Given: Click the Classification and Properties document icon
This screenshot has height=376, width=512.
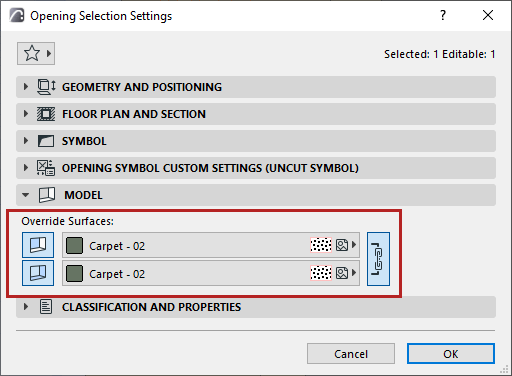Looking at the screenshot, I should coord(46,307).
